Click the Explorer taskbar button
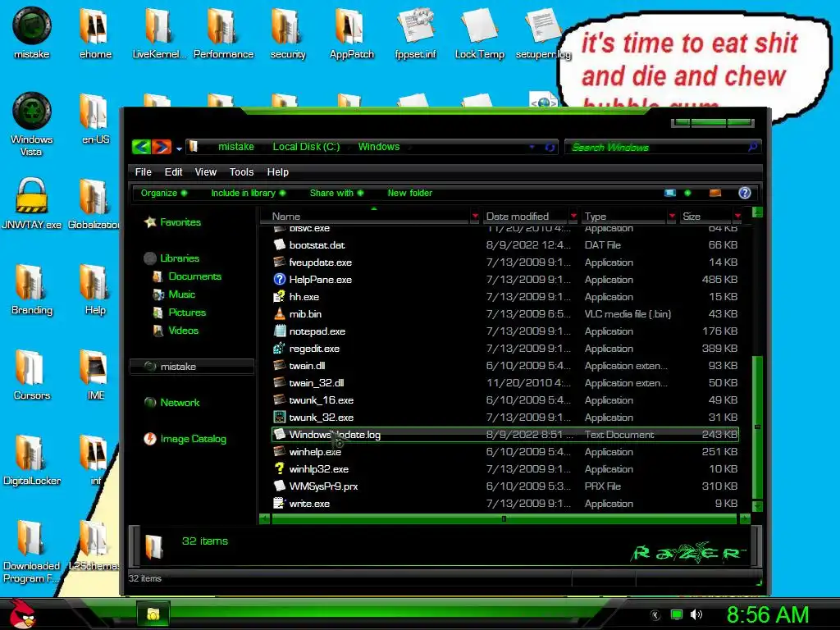 [x=153, y=614]
